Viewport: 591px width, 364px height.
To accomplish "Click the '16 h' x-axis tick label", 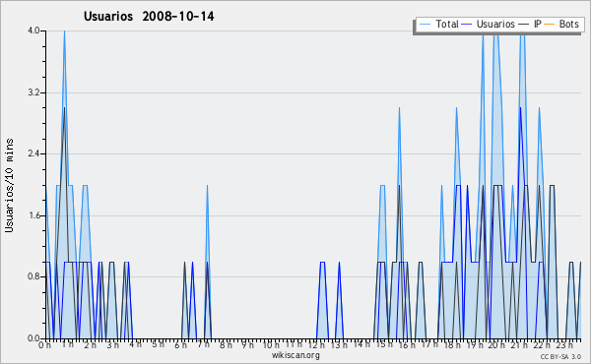I will coord(407,345).
